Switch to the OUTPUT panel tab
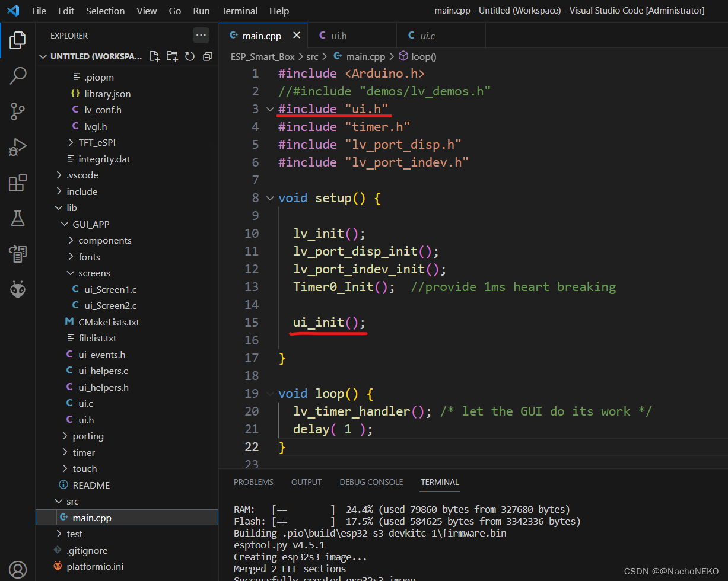 306,482
